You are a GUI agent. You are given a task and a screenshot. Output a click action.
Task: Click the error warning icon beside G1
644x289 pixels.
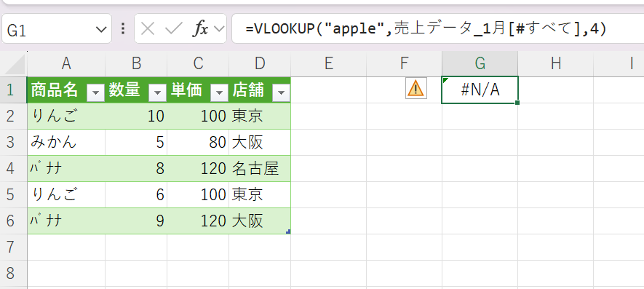pos(416,88)
